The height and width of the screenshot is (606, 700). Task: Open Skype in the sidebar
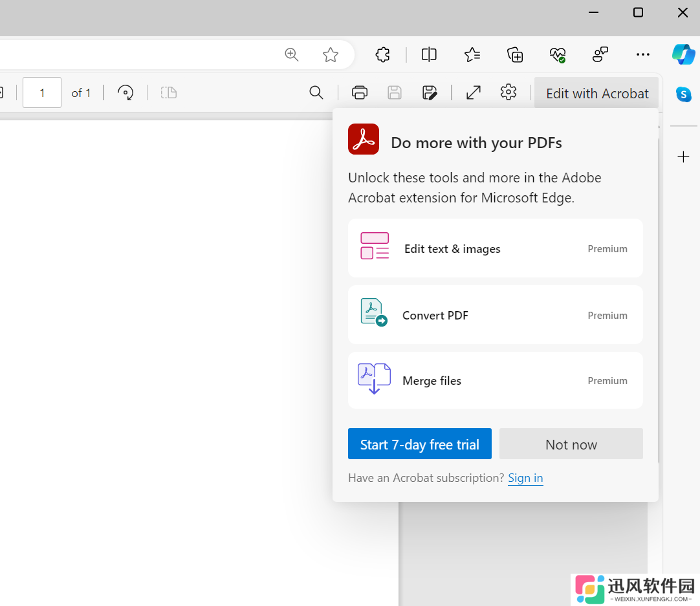coord(683,94)
